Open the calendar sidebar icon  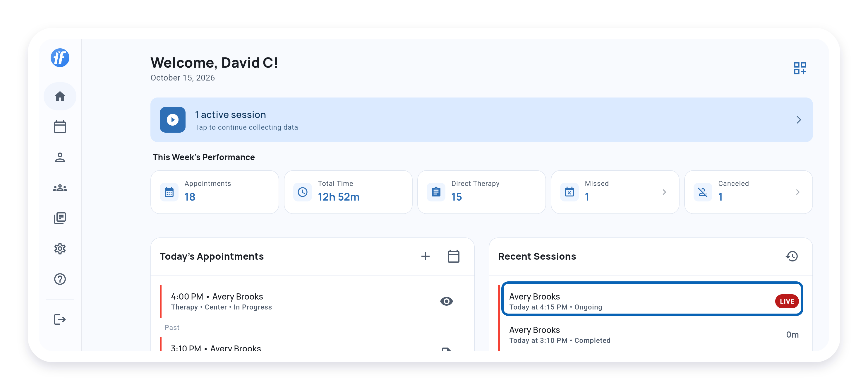tap(60, 127)
